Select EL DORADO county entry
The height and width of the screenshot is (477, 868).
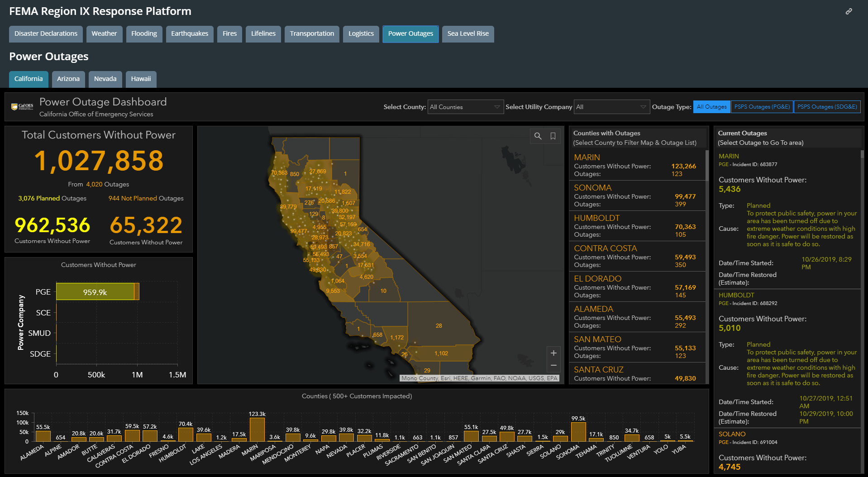point(637,286)
